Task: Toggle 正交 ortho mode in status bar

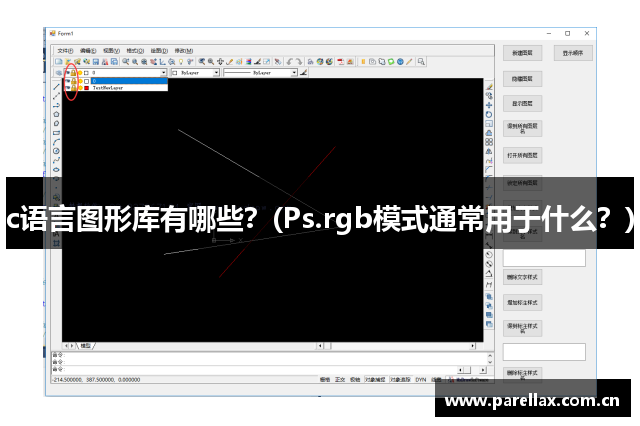Action: click(x=340, y=379)
